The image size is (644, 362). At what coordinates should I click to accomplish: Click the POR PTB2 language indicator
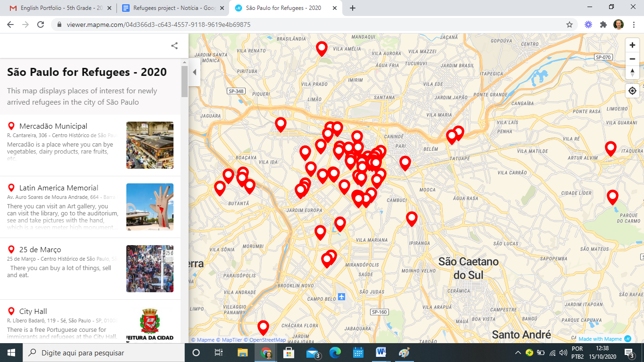[577, 353]
